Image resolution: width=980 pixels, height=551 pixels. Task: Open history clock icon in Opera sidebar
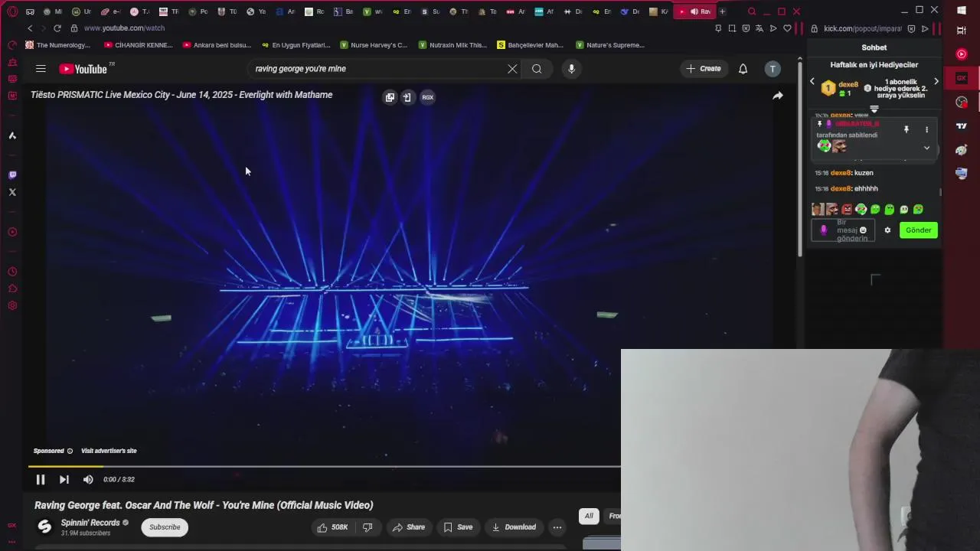coord(12,272)
